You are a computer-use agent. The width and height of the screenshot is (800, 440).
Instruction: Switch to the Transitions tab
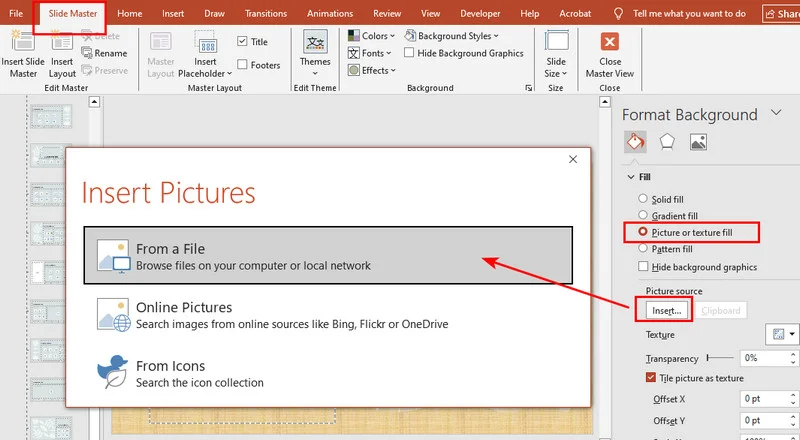coord(266,13)
